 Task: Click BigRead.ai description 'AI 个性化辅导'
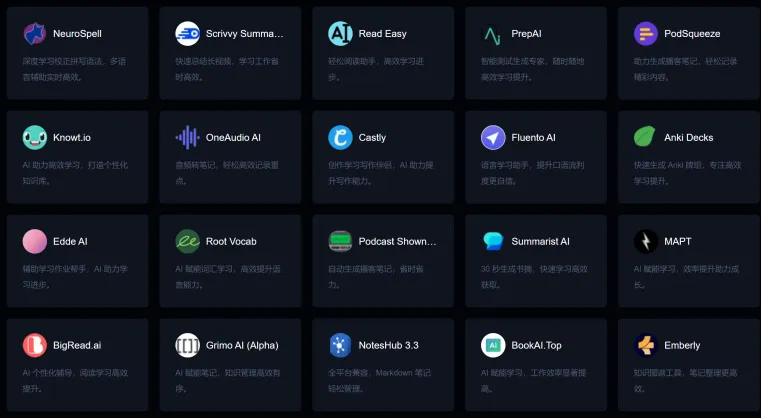48,373
